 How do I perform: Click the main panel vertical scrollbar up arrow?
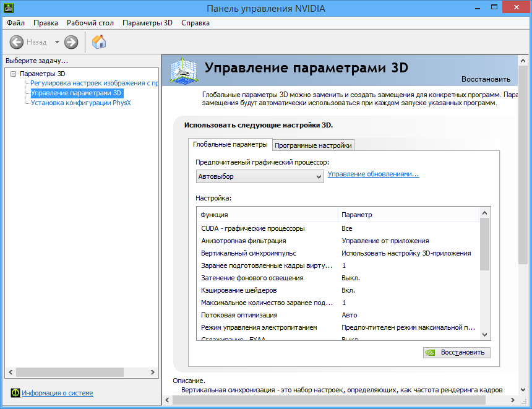click(x=523, y=61)
